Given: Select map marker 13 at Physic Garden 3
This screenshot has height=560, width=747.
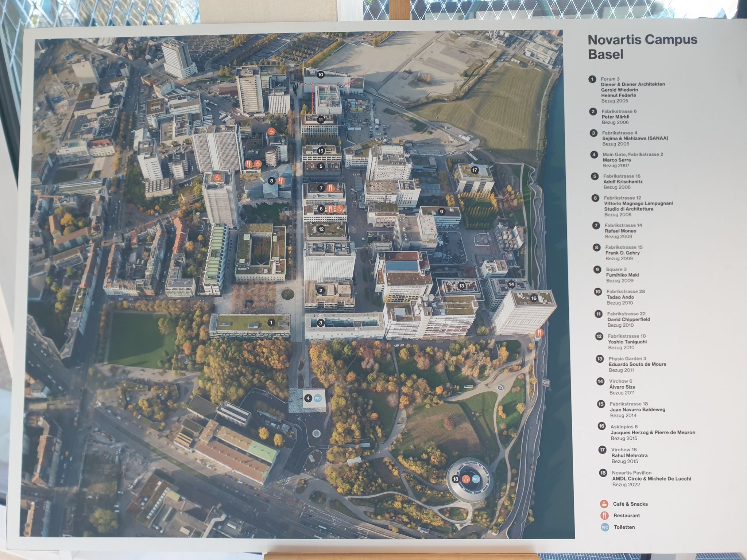Looking at the screenshot, I should [x=461, y=286].
